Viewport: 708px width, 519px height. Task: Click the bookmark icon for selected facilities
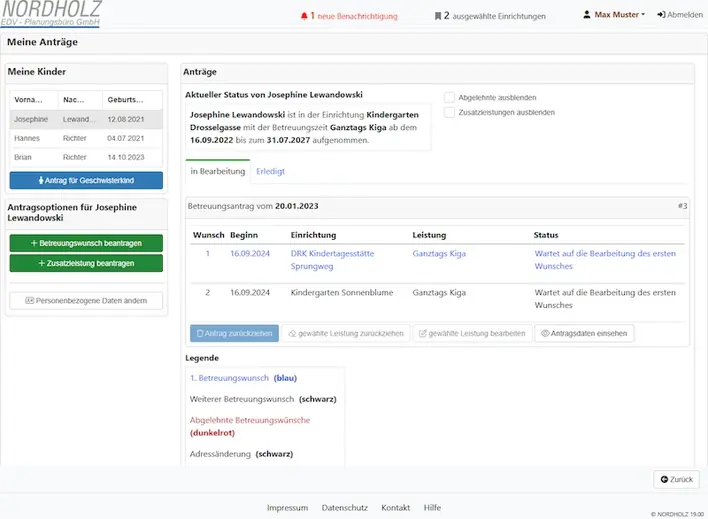[438, 16]
